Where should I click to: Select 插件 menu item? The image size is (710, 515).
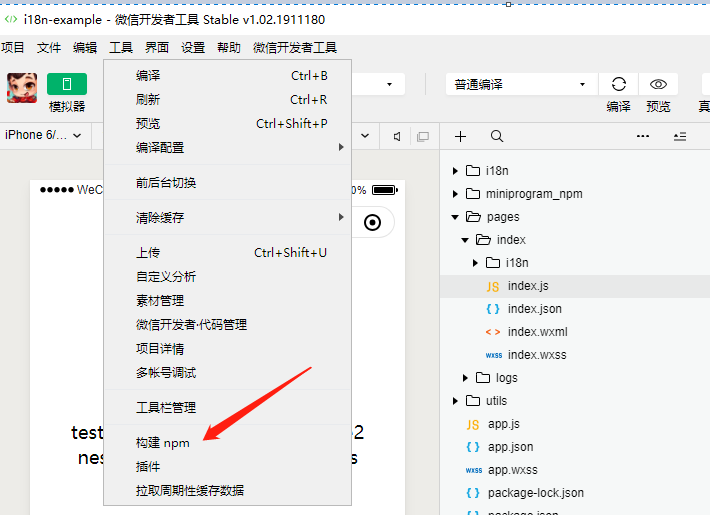coord(227,467)
